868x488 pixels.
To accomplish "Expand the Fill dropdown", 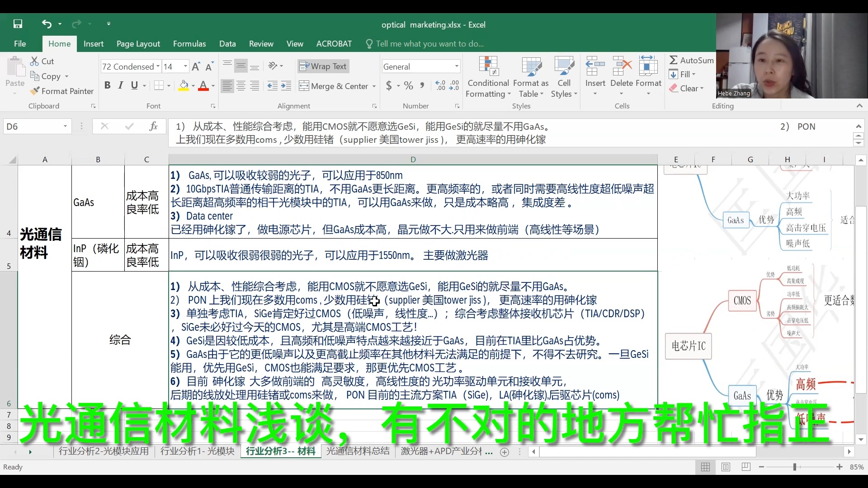I will pyautogui.click(x=693, y=74).
